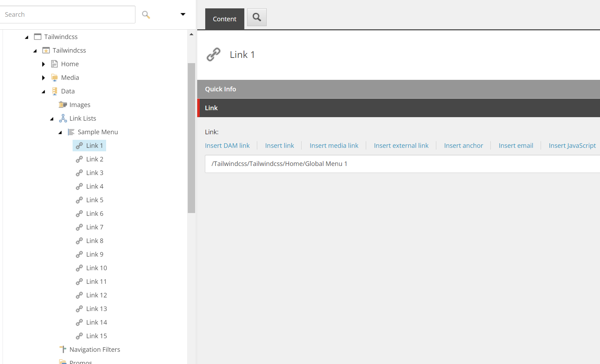
Task: Collapse the Sample Menu node
Action: coord(60,132)
